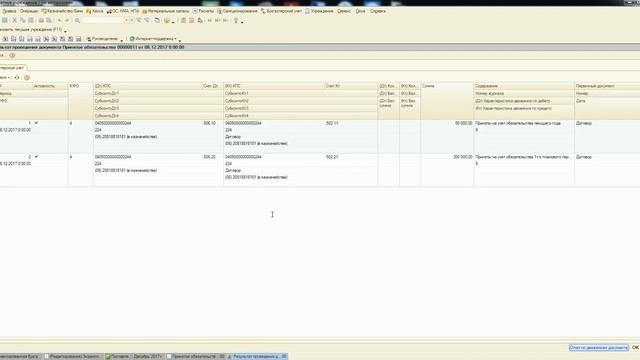Click the Print preview toolbar icon
The image size is (640, 360).
49,20
